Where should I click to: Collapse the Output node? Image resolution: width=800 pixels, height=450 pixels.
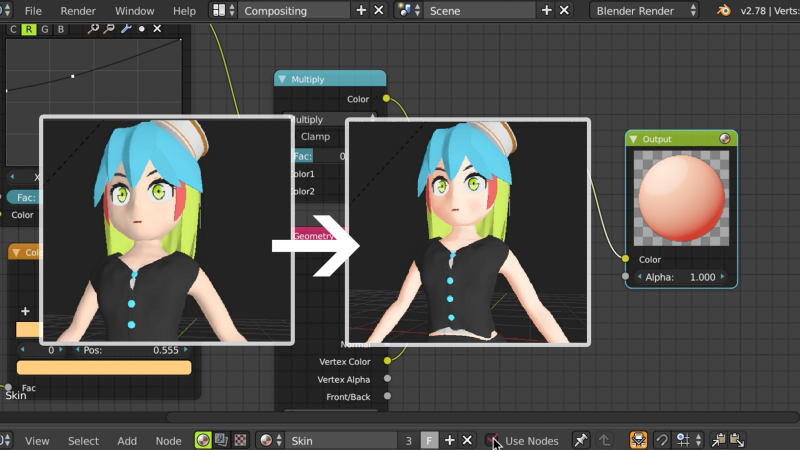pos(634,139)
